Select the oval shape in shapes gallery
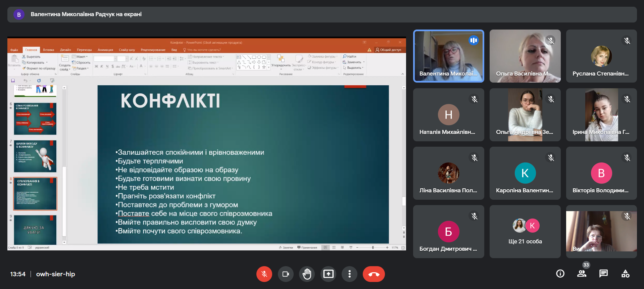Image resolution: width=644 pixels, height=289 pixels. point(259,57)
